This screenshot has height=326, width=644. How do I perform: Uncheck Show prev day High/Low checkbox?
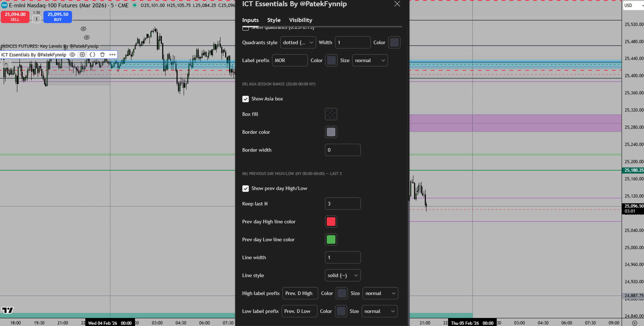[x=246, y=189]
